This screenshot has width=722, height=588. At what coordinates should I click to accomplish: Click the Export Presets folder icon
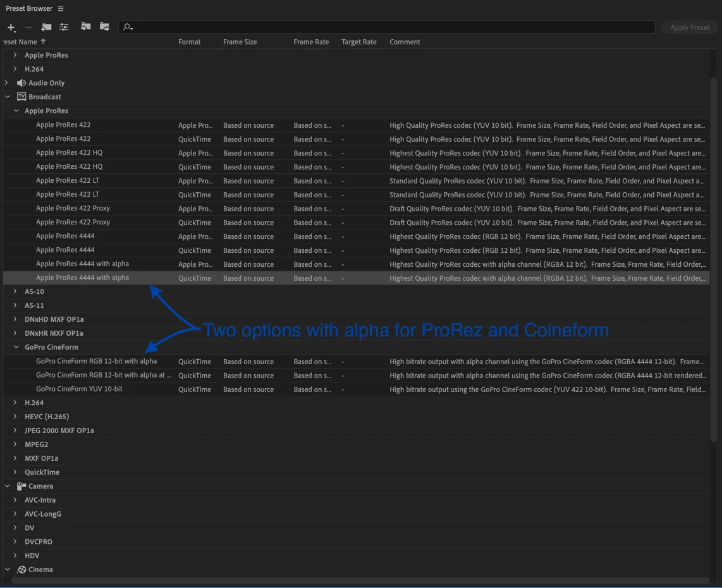104,27
